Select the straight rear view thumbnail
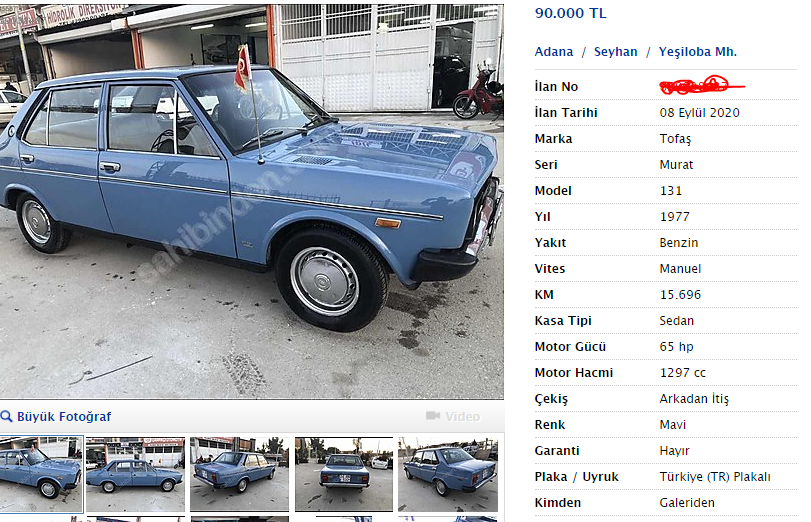Viewport: 811px width, 522px height. click(x=344, y=474)
